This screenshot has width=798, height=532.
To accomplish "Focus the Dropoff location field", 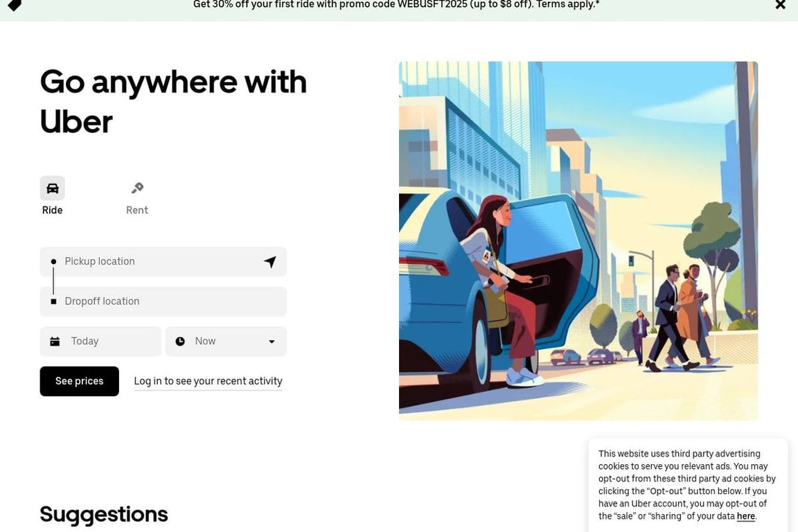I will pos(163,301).
